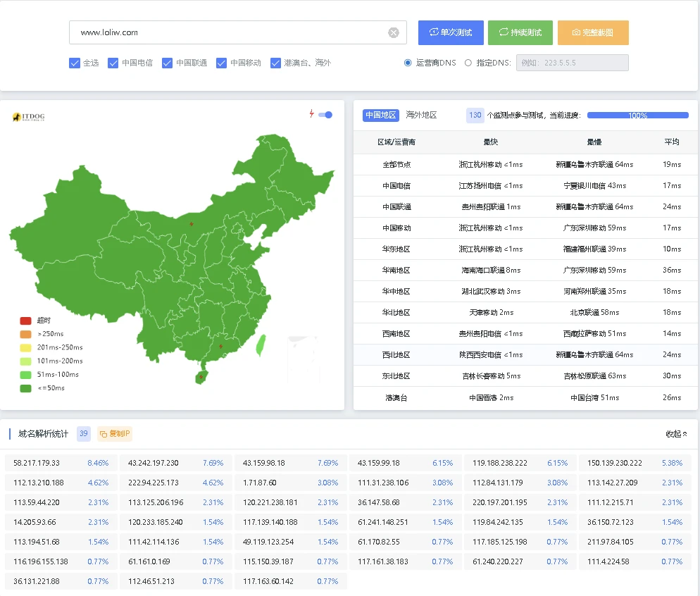Click the 平均 column header

tap(672, 142)
